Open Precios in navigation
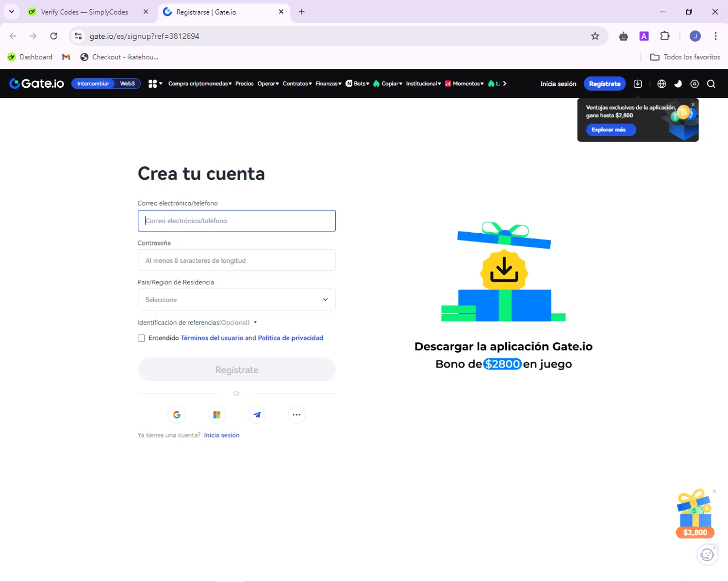This screenshot has height=582, width=728. click(x=245, y=83)
